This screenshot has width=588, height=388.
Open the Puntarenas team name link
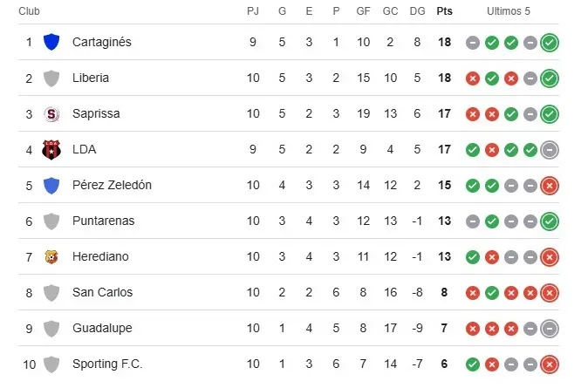click(x=103, y=221)
